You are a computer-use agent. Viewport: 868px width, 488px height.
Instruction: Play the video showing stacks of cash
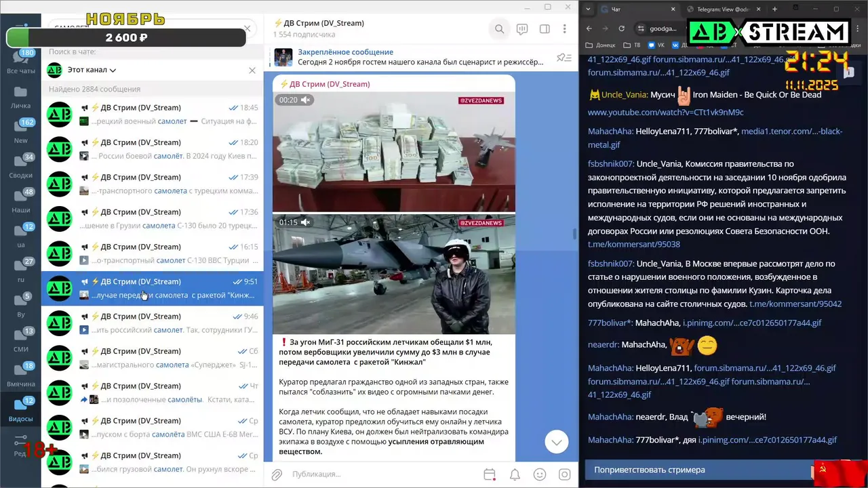pos(394,152)
